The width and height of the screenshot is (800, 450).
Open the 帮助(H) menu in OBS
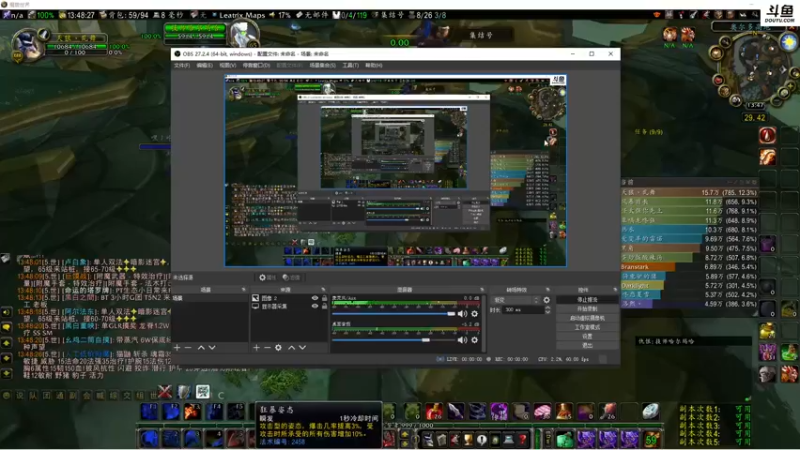tap(373, 65)
